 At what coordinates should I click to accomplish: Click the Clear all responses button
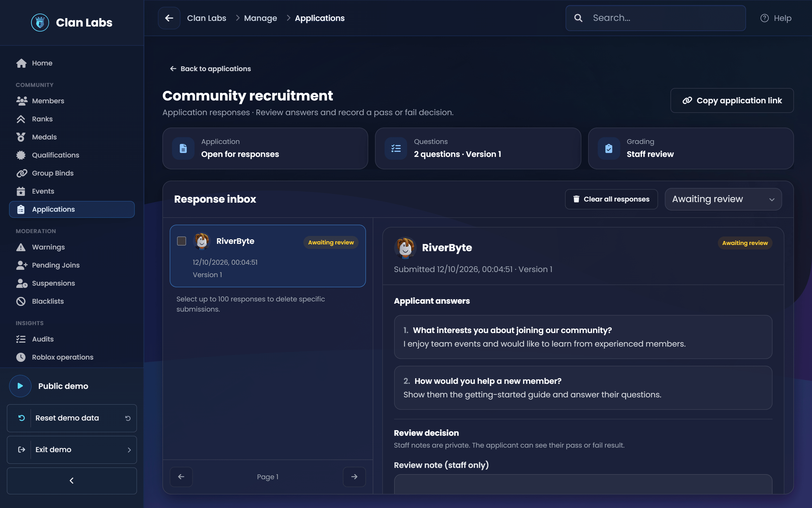click(x=611, y=199)
